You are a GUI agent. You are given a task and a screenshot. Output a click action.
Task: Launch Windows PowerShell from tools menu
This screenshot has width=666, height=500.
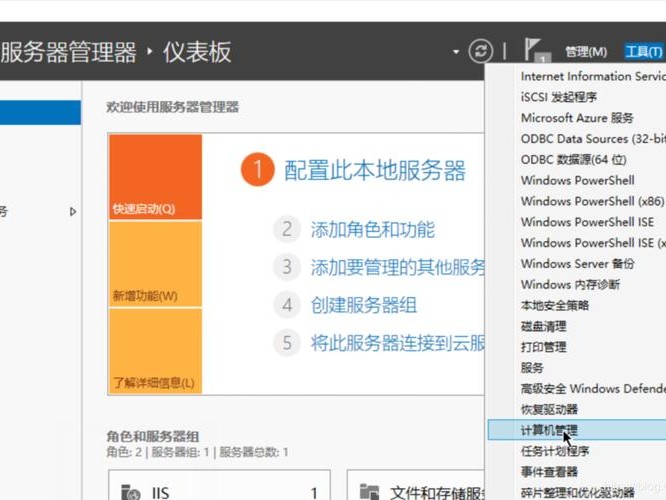(x=578, y=181)
